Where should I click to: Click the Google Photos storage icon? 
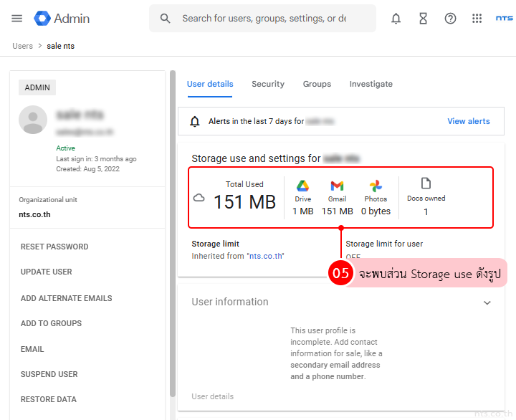click(x=376, y=186)
